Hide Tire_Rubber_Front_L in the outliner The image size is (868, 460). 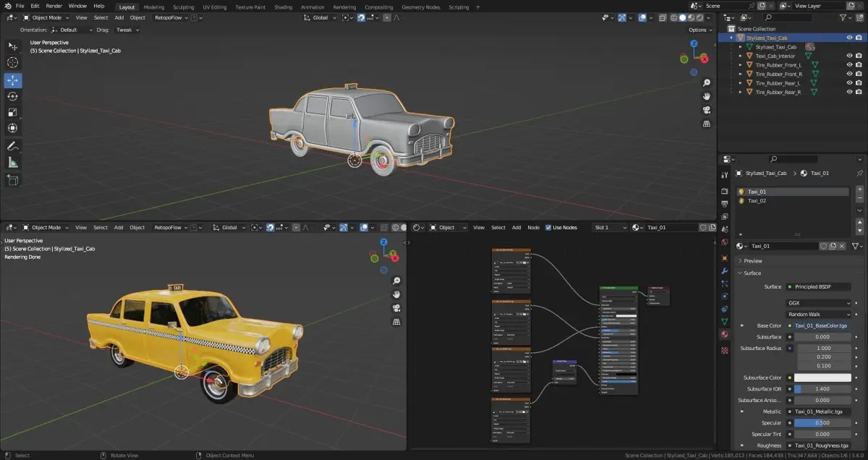849,65
